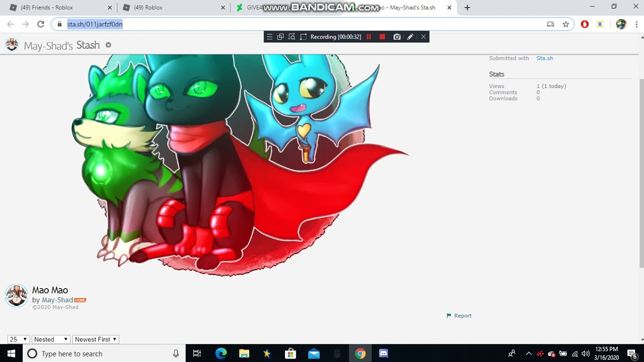
Task: View site security lock info
Action: click(59, 24)
